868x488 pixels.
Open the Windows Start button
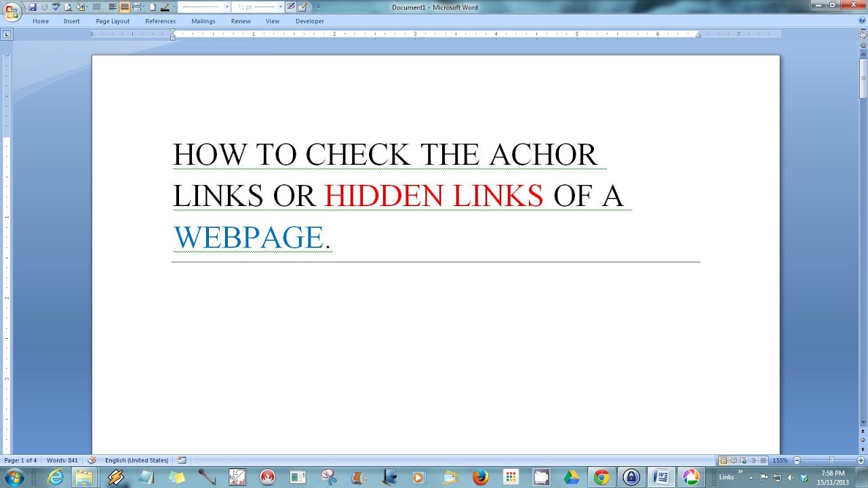coord(14,476)
